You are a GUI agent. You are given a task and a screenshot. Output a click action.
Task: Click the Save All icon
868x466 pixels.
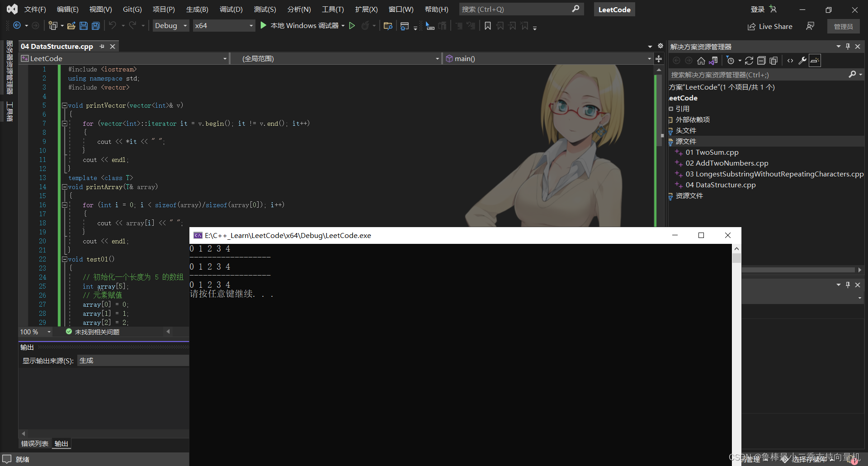point(96,26)
